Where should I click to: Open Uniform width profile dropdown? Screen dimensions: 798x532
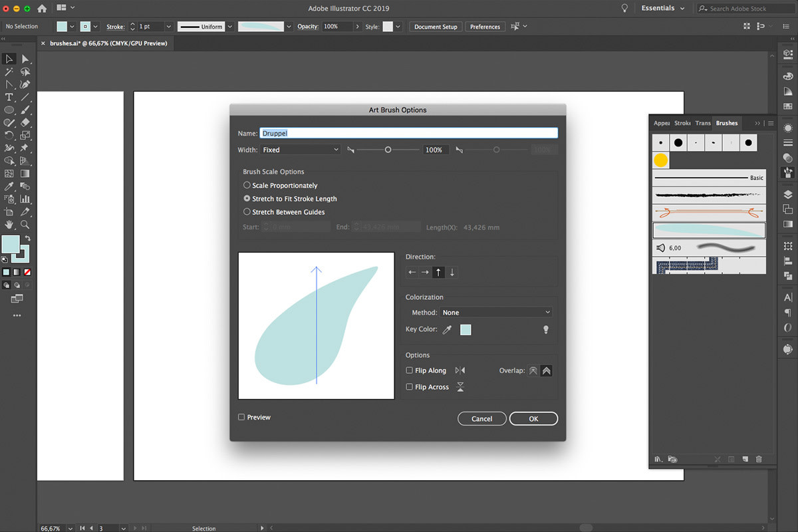(230, 27)
